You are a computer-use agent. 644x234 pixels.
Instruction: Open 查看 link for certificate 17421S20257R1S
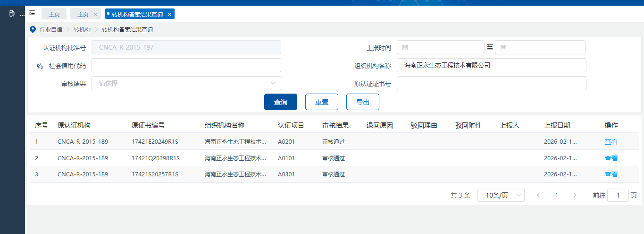pos(611,174)
